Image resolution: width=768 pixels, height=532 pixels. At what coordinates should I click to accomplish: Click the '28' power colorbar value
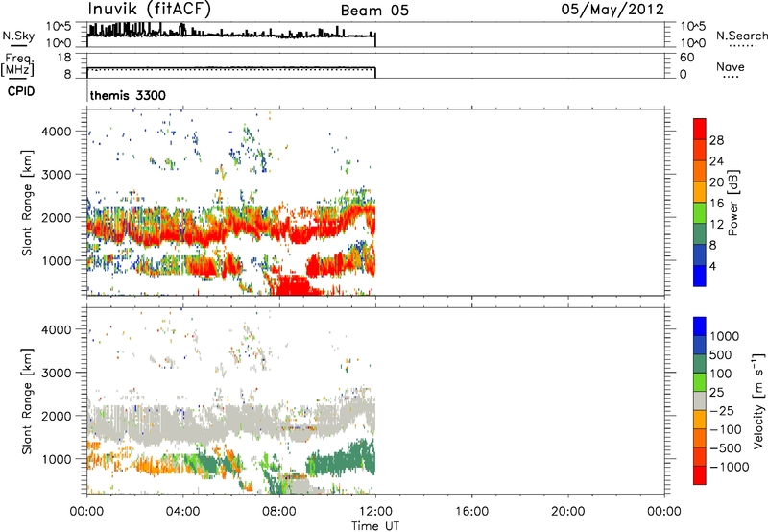716,140
